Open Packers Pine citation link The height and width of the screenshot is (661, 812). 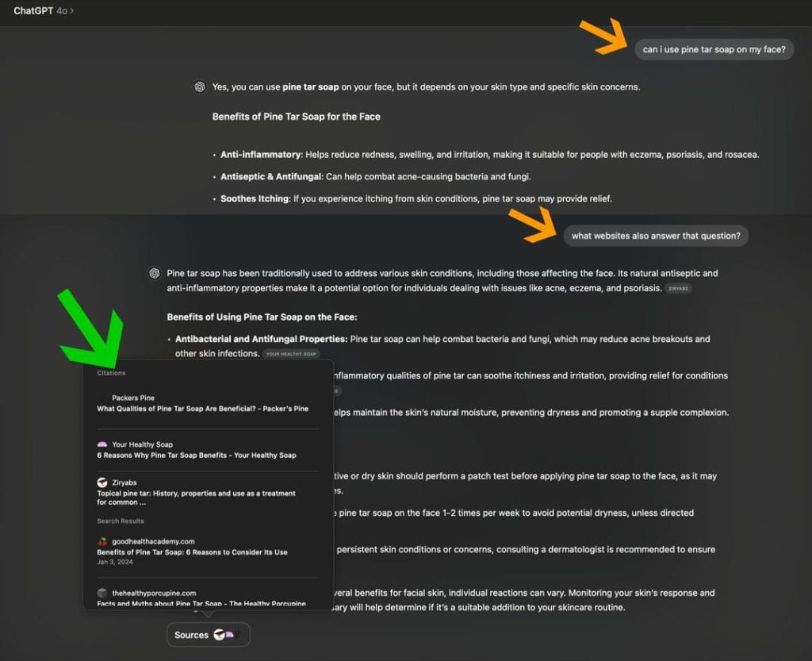pos(202,404)
